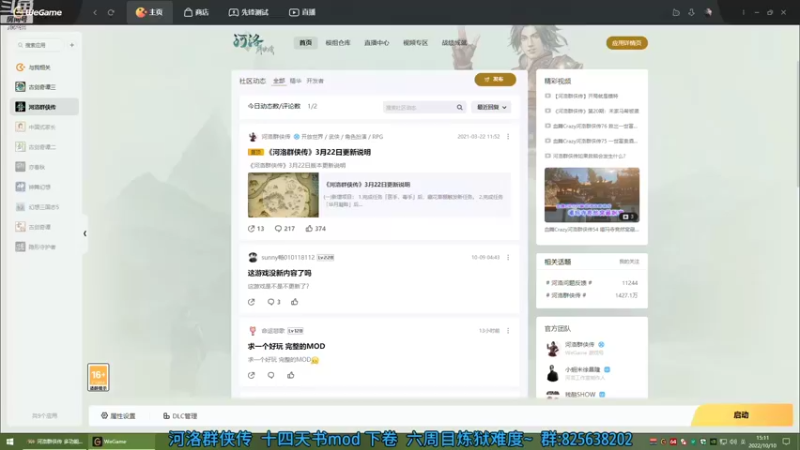Open the 视频专区 tab
Screen dimensions: 800x450
click(415, 43)
